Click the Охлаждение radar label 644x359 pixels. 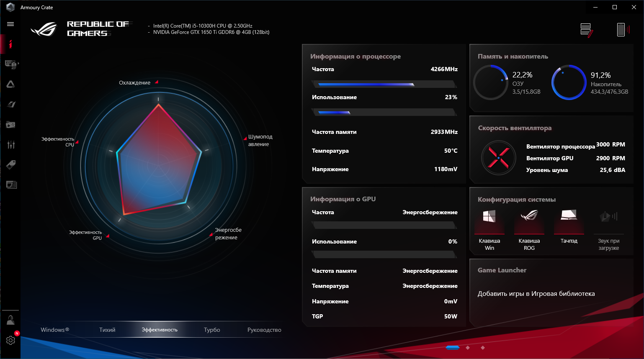[x=134, y=83]
